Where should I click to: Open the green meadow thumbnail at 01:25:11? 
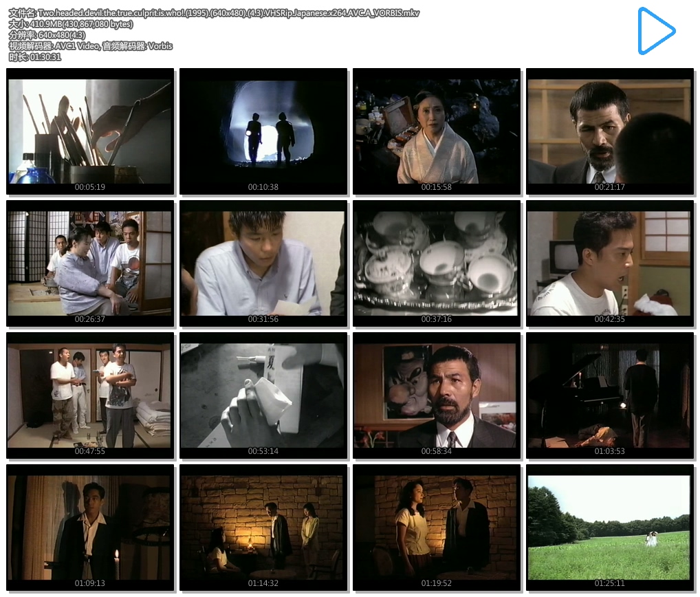(610, 527)
